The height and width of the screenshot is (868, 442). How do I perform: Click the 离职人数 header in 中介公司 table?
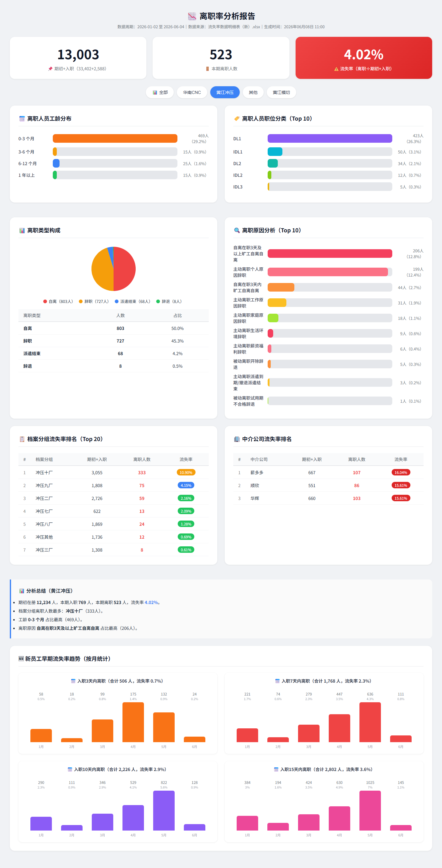coord(357,459)
